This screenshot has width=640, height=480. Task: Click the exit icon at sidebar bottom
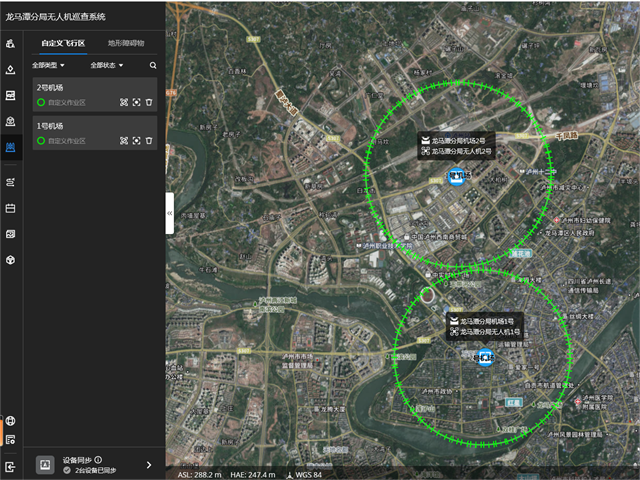(x=10, y=466)
